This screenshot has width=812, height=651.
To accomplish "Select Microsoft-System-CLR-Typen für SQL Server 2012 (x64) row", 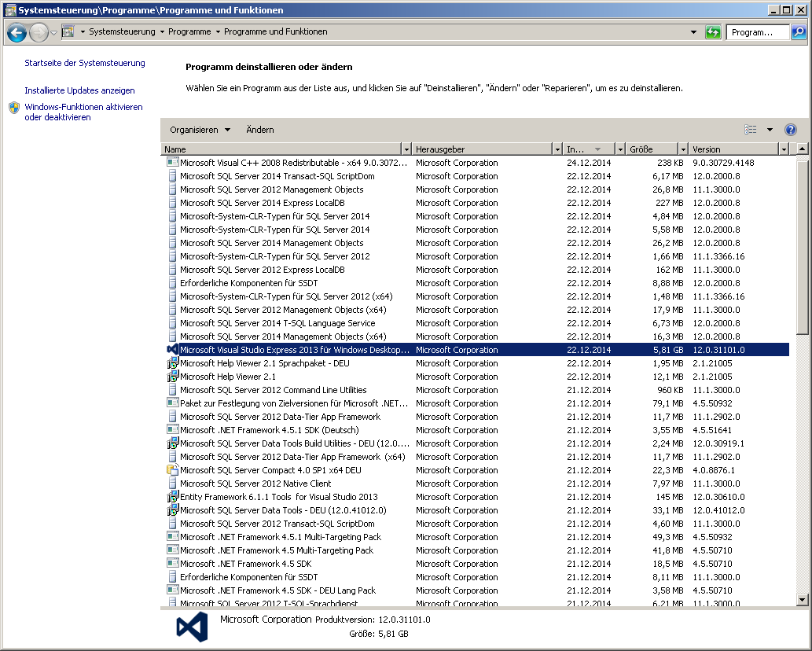I will pyautogui.click(x=477, y=296).
